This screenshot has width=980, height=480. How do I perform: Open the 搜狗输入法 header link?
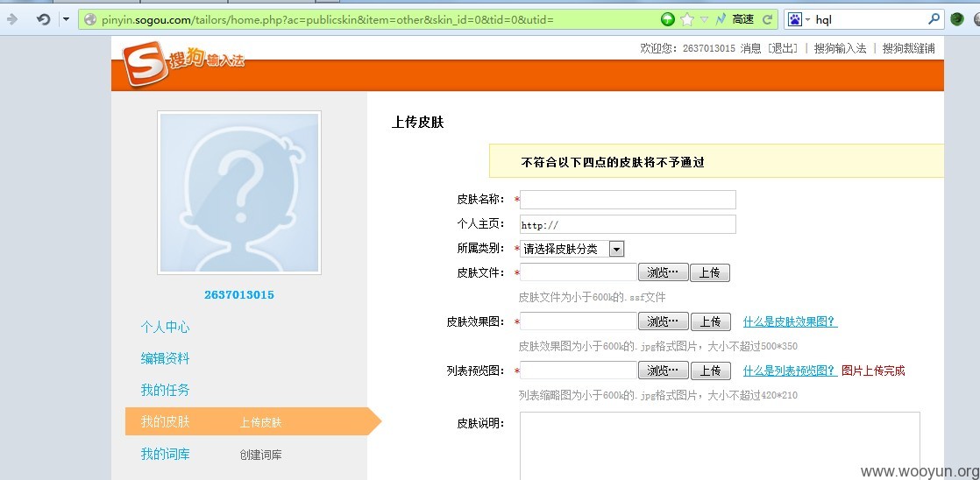tap(840, 48)
